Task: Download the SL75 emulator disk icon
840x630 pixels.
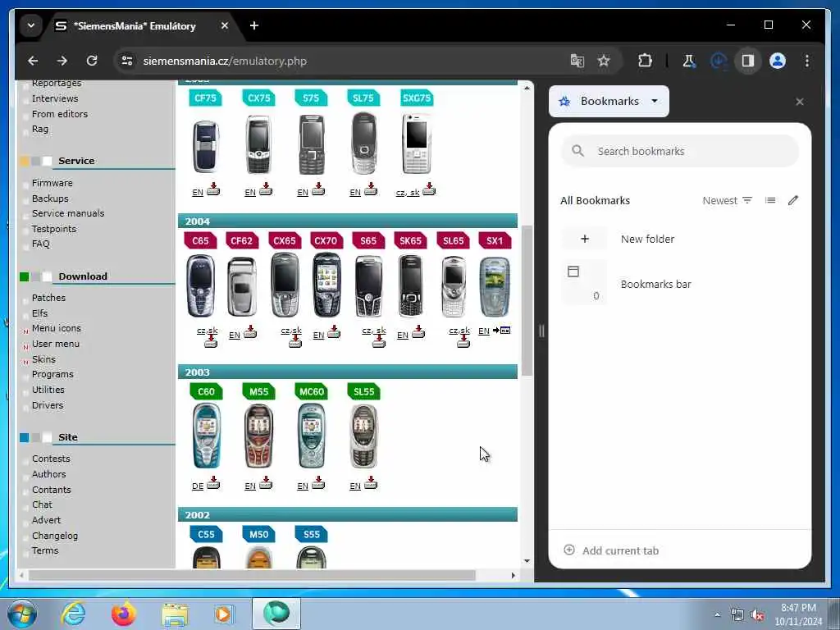Action: (x=371, y=189)
